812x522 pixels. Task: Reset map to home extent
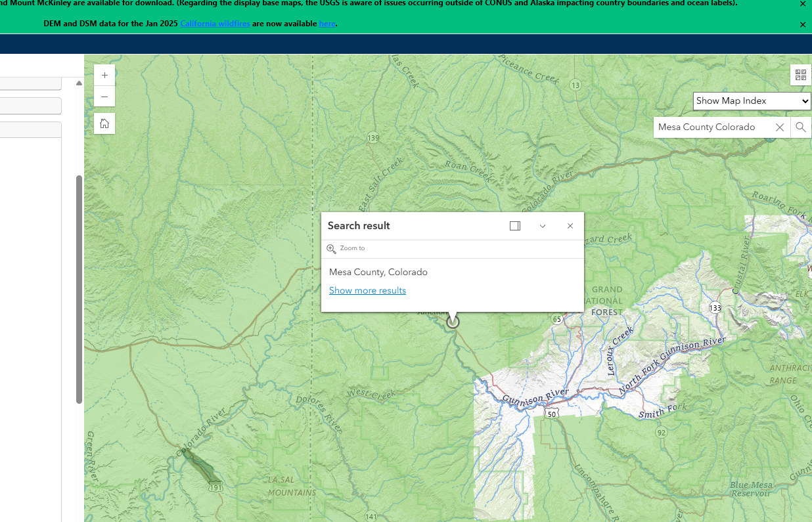coord(104,123)
